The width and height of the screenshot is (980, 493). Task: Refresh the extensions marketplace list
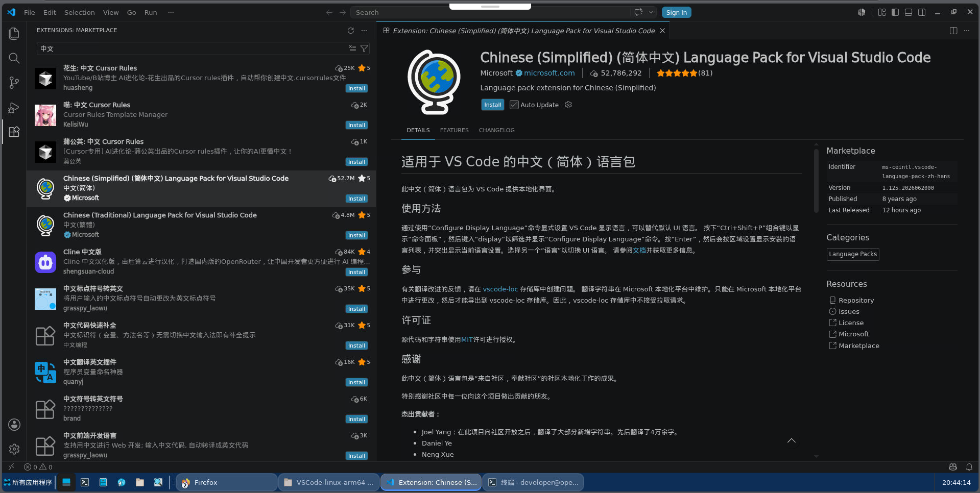pyautogui.click(x=351, y=31)
